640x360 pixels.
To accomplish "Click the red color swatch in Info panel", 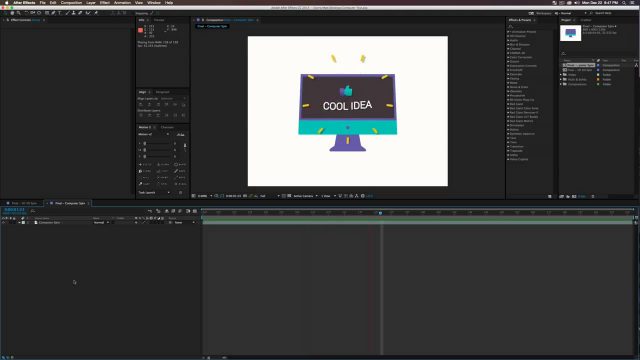I will coord(140,30).
